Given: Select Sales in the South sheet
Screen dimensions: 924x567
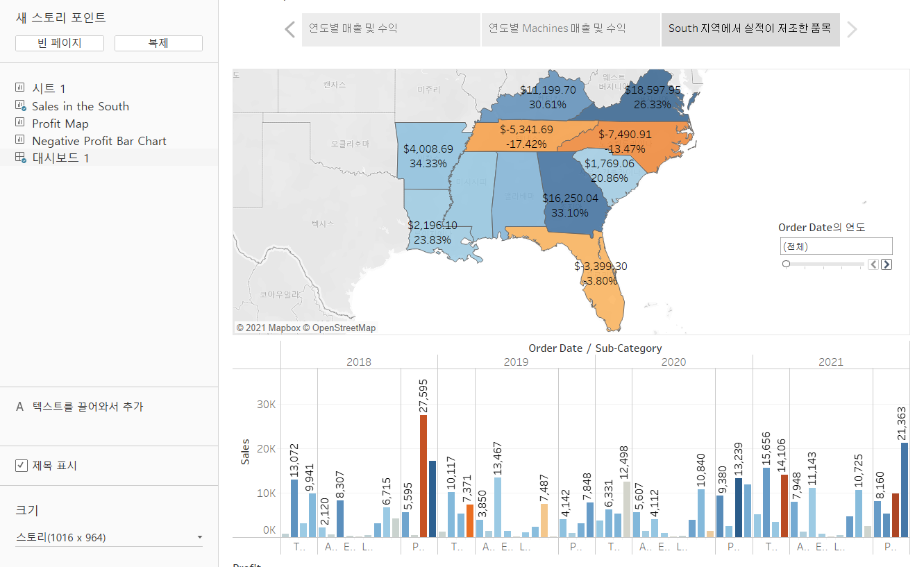Looking at the screenshot, I should 81,106.
